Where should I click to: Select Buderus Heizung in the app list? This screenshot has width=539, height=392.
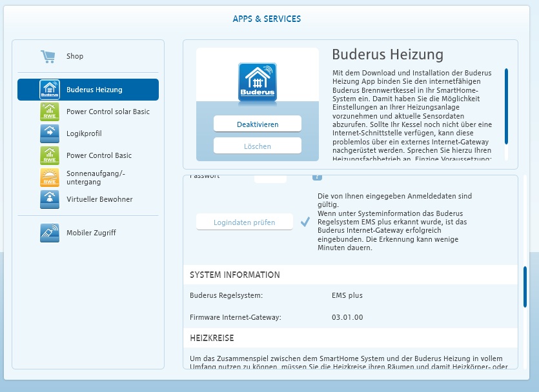tap(88, 90)
